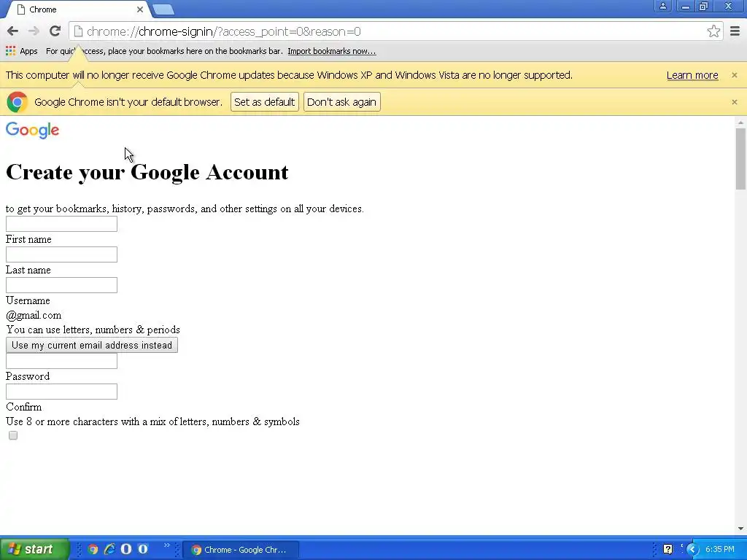The height and width of the screenshot is (560, 747).
Task: Click the Password label
Action: point(28,376)
